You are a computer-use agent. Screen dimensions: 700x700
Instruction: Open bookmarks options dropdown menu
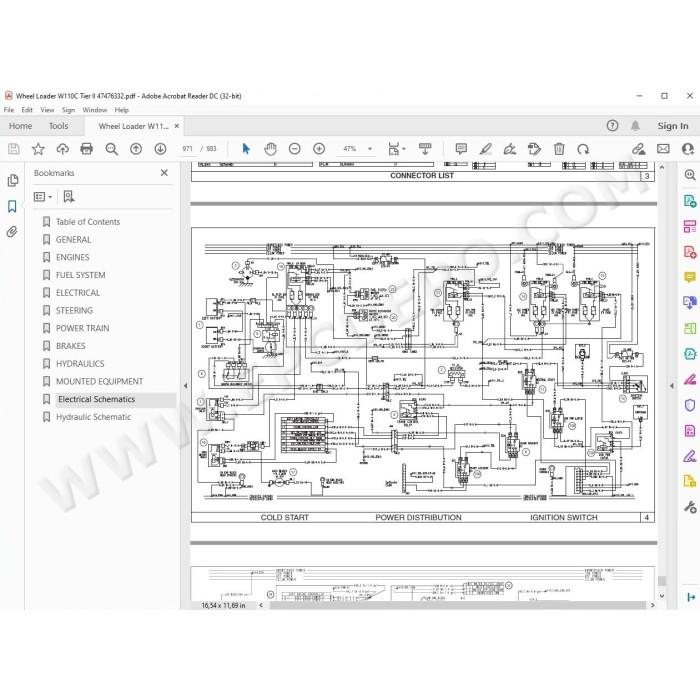[x=43, y=197]
